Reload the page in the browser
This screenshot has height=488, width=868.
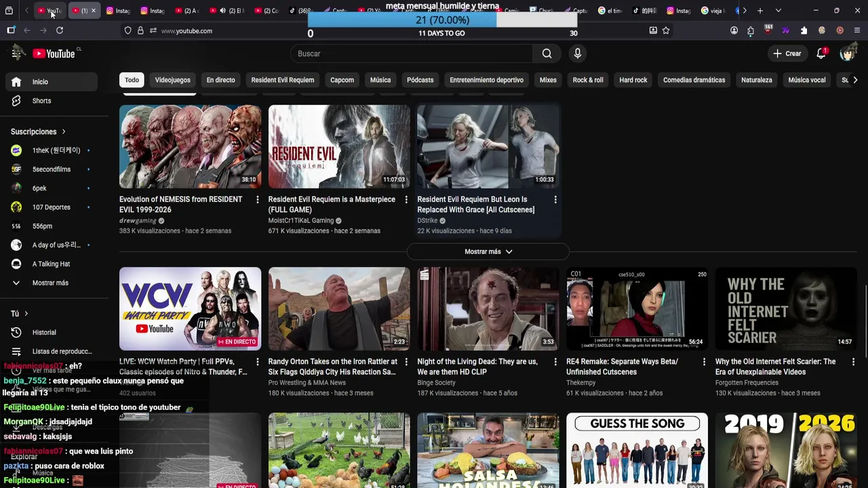coord(60,30)
